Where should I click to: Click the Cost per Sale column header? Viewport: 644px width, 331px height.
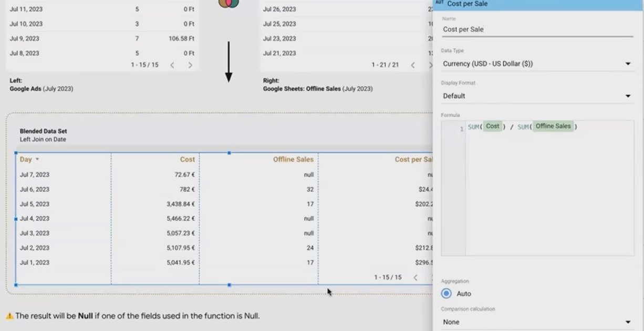coord(413,159)
